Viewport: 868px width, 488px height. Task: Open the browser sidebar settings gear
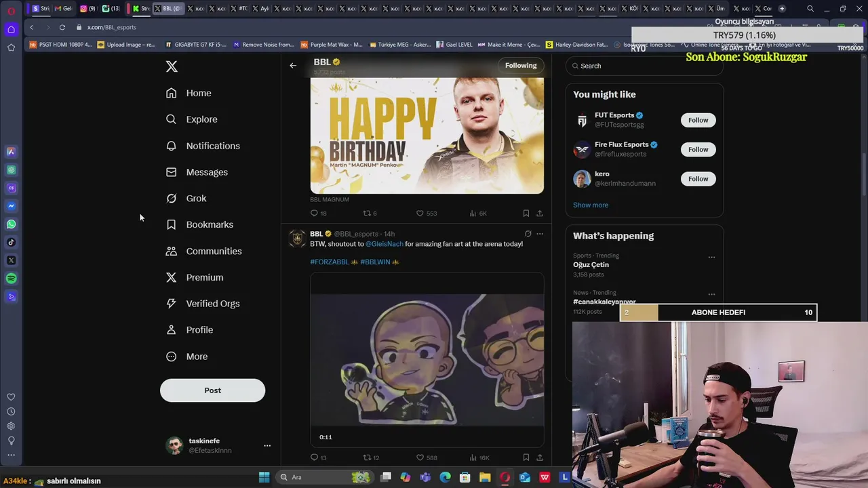11,426
